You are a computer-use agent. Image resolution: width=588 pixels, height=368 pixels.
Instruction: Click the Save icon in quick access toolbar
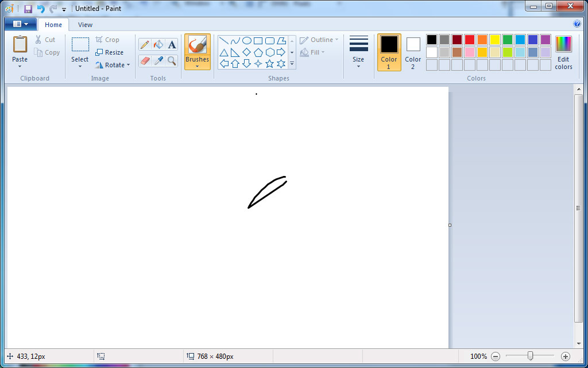click(x=28, y=9)
